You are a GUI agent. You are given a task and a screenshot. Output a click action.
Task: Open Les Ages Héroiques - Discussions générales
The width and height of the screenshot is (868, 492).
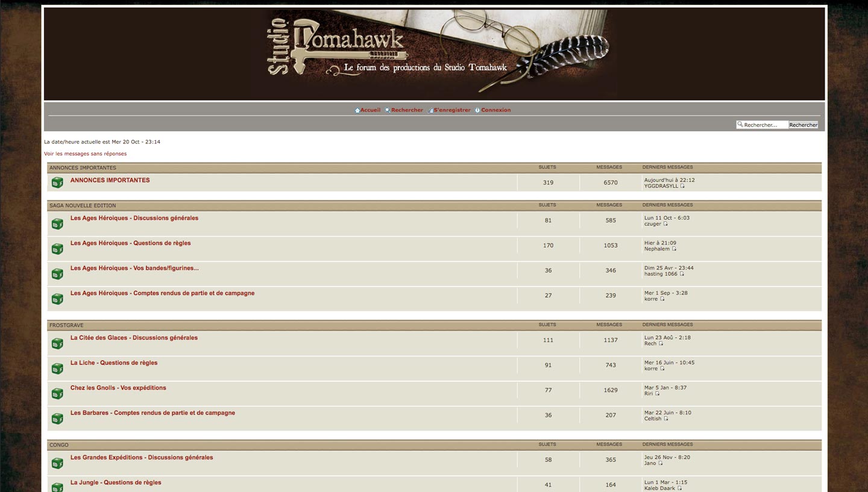pos(134,218)
